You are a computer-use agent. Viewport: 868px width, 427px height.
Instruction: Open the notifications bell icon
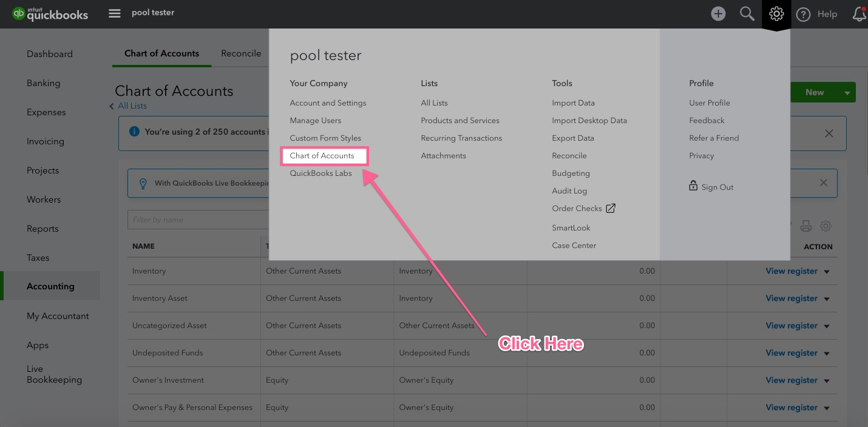tap(860, 14)
